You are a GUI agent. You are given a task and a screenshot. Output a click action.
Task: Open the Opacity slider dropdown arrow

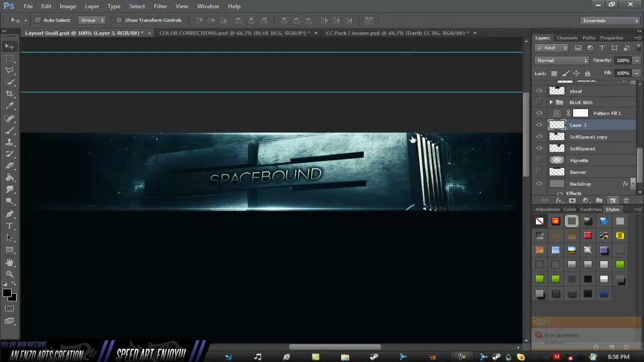[x=636, y=60]
